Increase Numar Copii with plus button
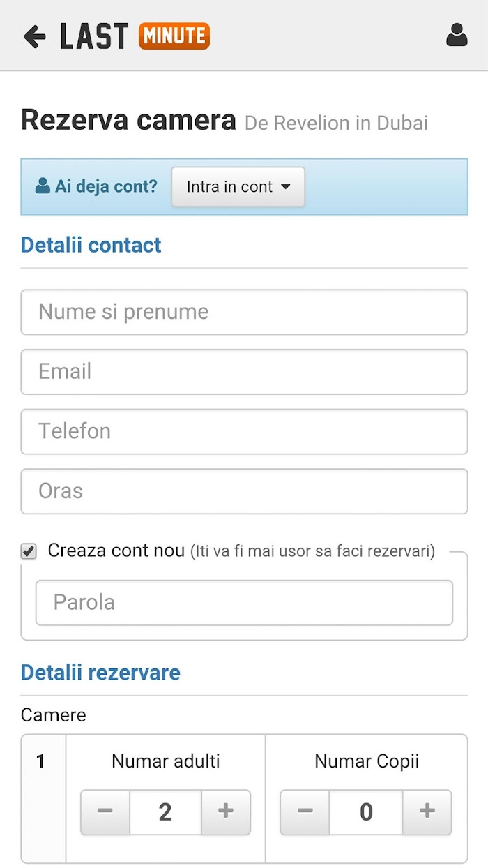 tap(427, 812)
